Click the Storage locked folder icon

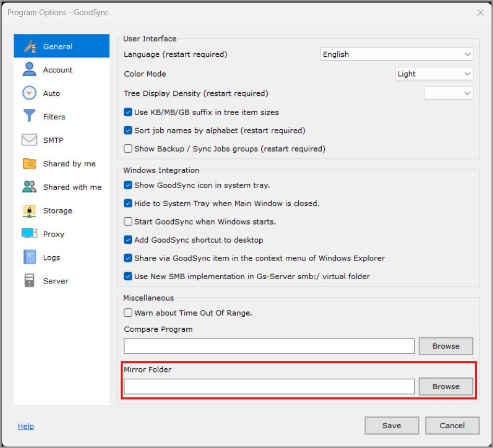click(29, 210)
